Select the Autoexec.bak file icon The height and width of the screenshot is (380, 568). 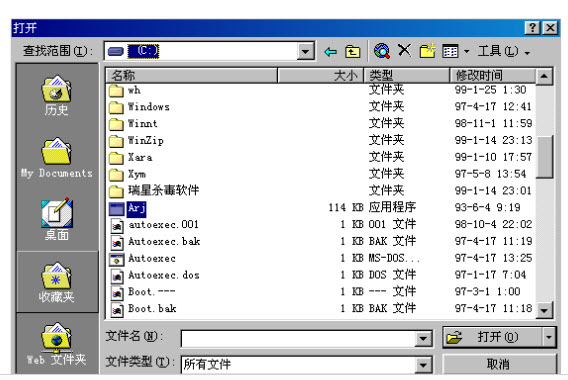click(117, 242)
